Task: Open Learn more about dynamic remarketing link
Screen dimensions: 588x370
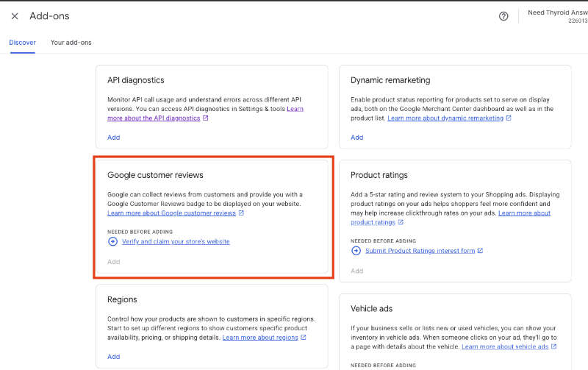Action: pyautogui.click(x=445, y=118)
